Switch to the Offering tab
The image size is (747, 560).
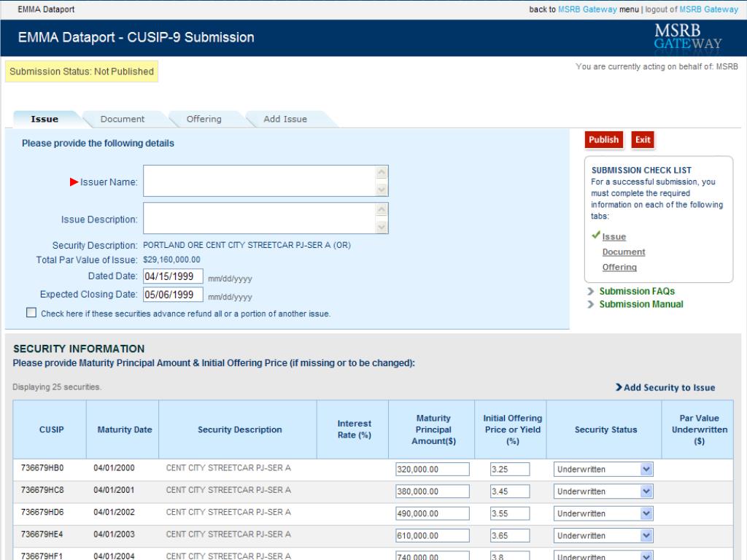pos(203,118)
